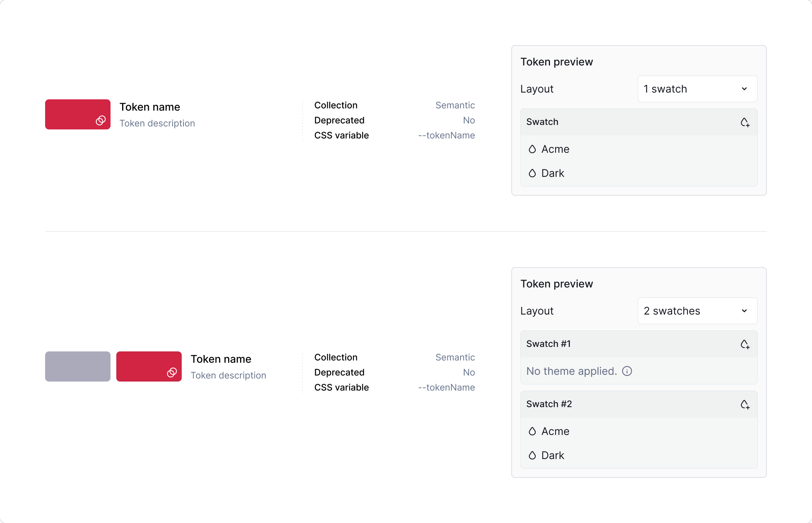Click the '--tokenName' CSS variable value
Image resolution: width=812 pixels, height=523 pixels.
(x=446, y=135)
